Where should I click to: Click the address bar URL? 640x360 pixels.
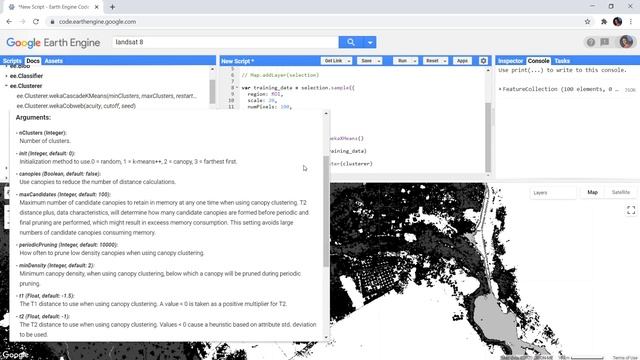click(97, 22)
